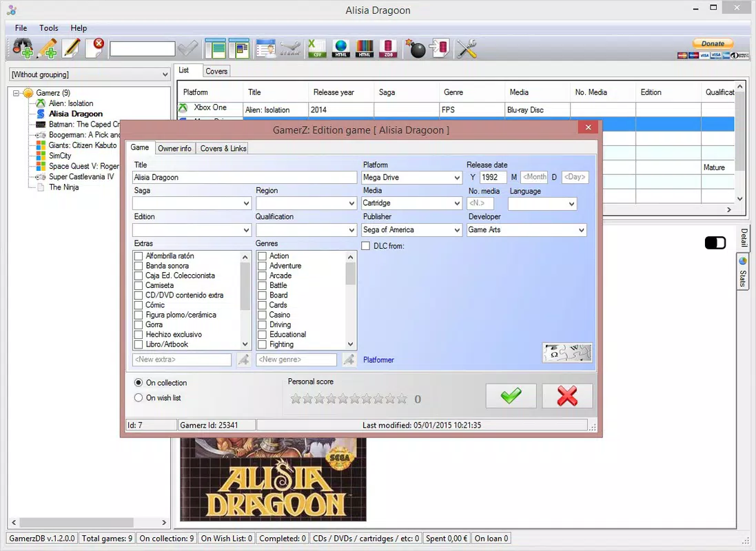This screenshot has width=756, height=551.
Task: Tick the Arcade genre checkbox
Action: point(263,275)
